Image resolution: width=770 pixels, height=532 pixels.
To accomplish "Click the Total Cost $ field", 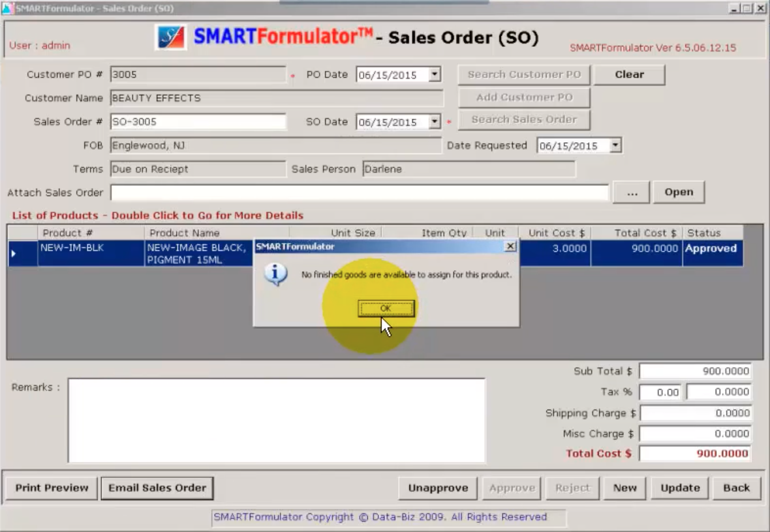I will point(695,454).
